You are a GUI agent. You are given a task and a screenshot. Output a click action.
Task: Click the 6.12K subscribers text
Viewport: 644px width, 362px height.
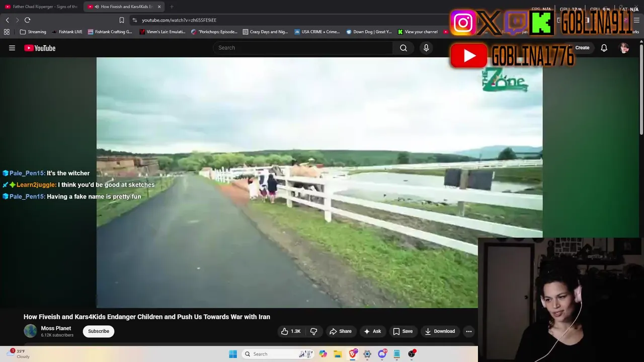(x=57, y=335)
